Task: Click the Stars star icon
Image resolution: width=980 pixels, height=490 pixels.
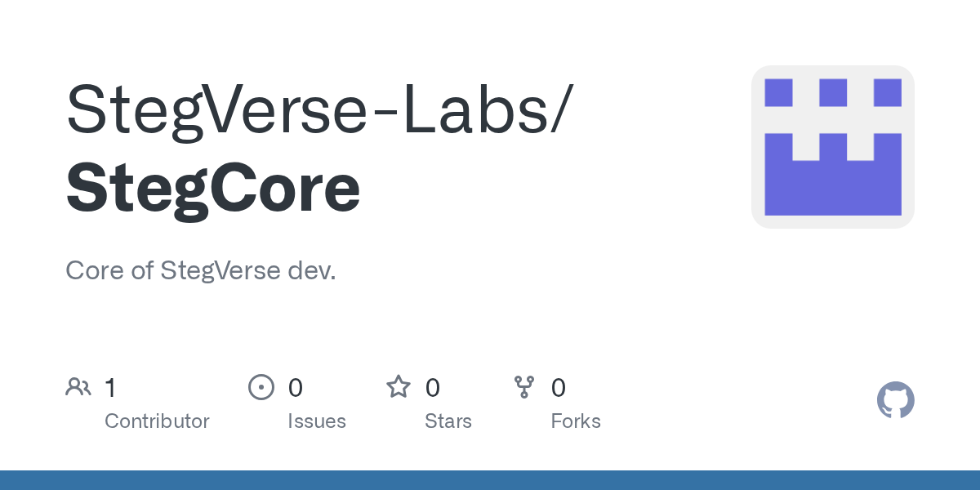Action: click(x=399, y=387)
